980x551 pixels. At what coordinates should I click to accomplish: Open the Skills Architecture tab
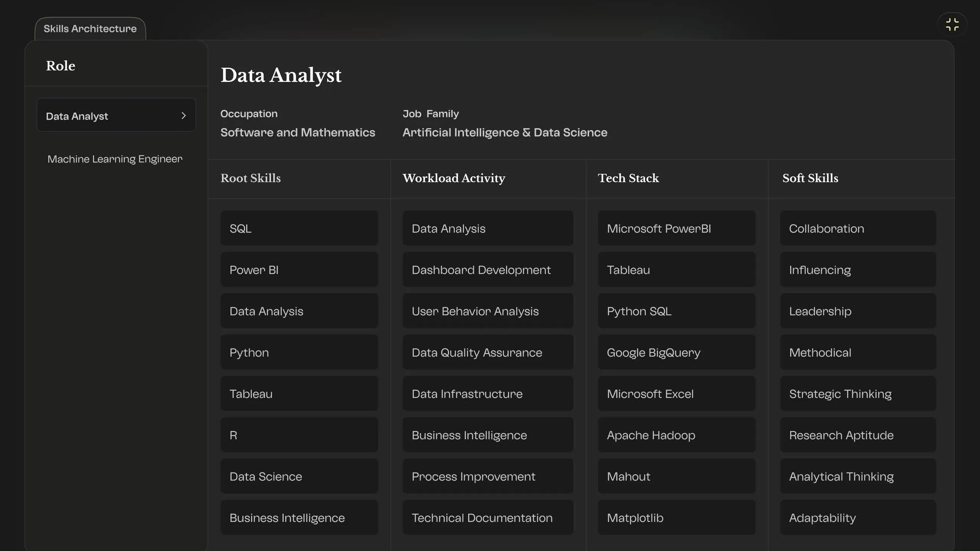click(90, 29)
